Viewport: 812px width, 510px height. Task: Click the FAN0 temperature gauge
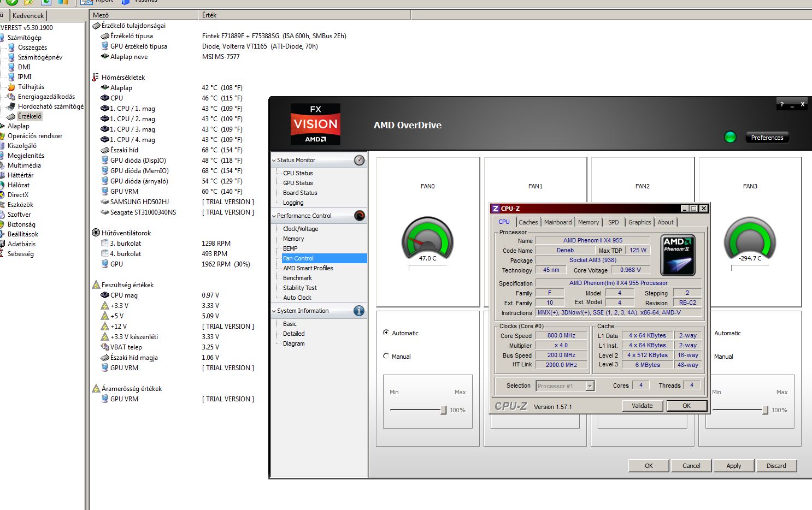[x=428, y=239]
